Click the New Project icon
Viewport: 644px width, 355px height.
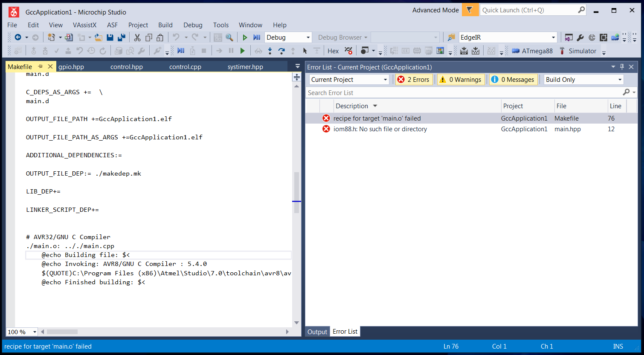click(x=52, y=38)
